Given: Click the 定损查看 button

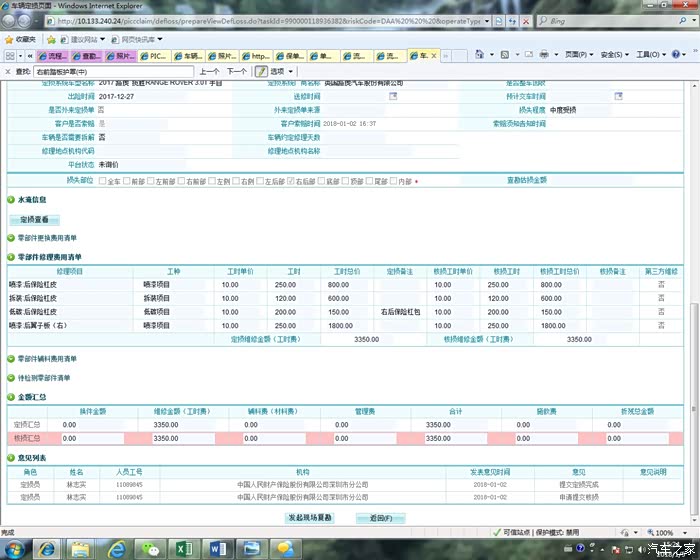Looking at the screenshot, I should click(40, 219).
